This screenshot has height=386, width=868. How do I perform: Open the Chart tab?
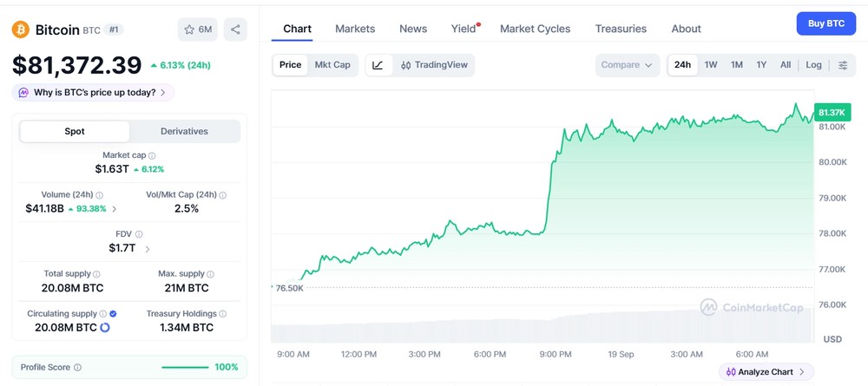(x=297, y=29)
